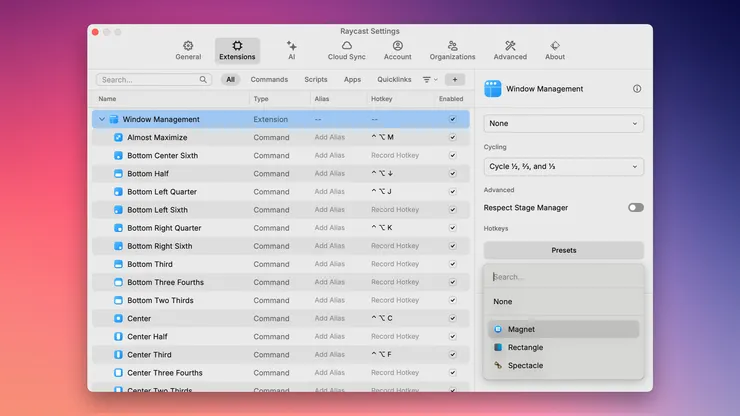Choose the Rectangle preset
The image size is (740, 416).
[x=563, y=348]
